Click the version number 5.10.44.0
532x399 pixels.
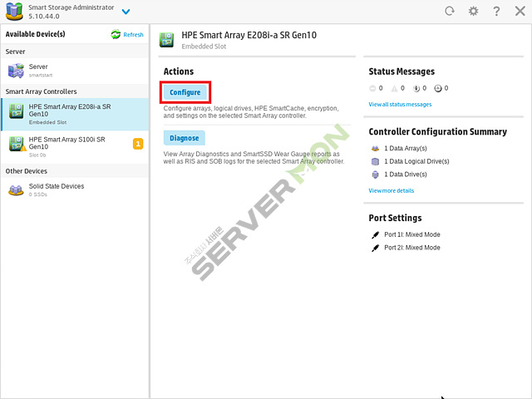(x=44, y=17)
